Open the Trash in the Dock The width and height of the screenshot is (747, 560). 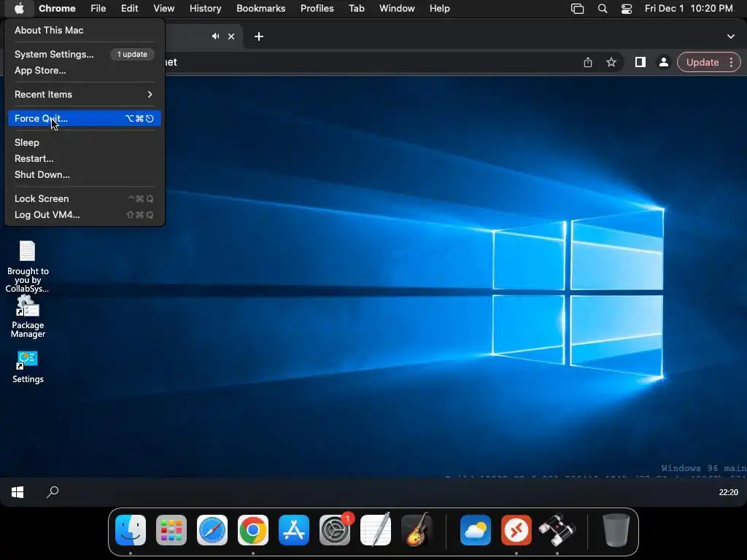616,530
